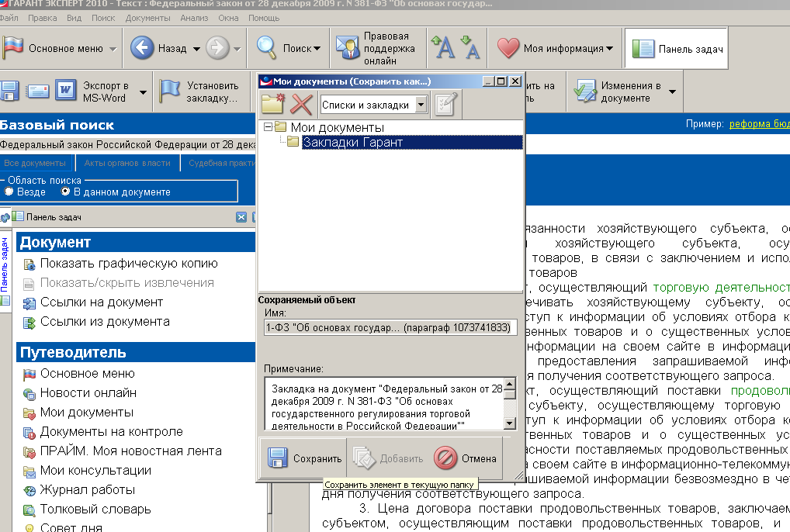
Task: Select В данном документе radio button
Action: (65, 192)
